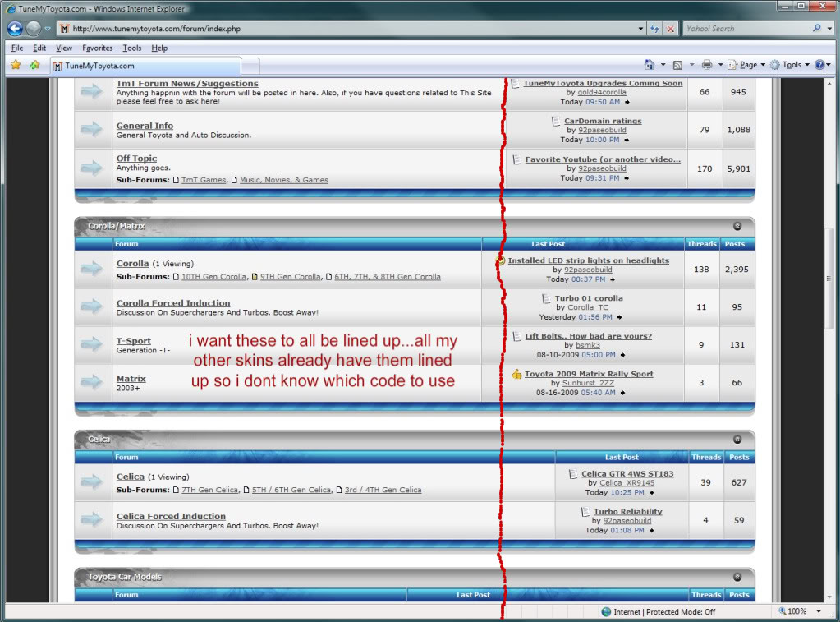Click the Refresh page icon
Viewport: 840px width, 622px height.
coord(654,29)
